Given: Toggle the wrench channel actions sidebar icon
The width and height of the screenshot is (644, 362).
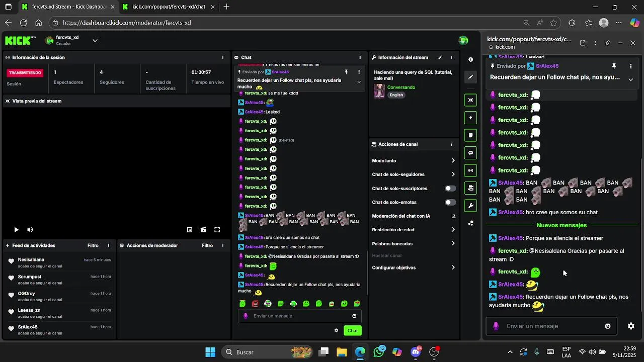Looking at the screenshot, I should click(x=470, y=206).
